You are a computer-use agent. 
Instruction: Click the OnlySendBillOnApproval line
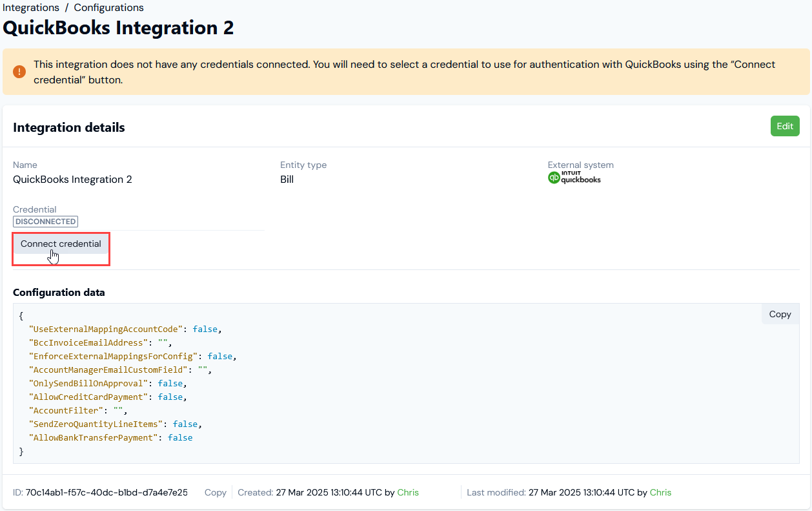click(x=108, y=383)
